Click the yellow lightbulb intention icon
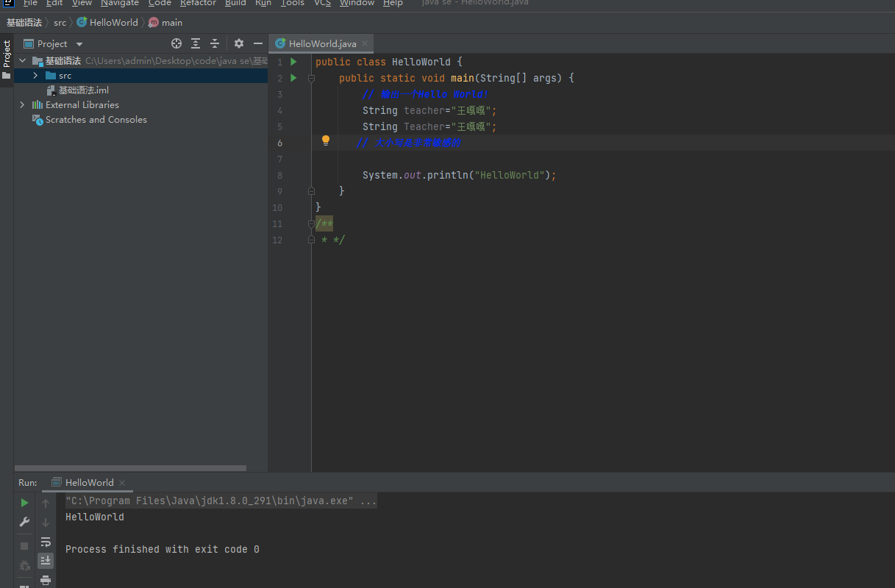The height and width of the screenshot is (588, 895). 326,140
